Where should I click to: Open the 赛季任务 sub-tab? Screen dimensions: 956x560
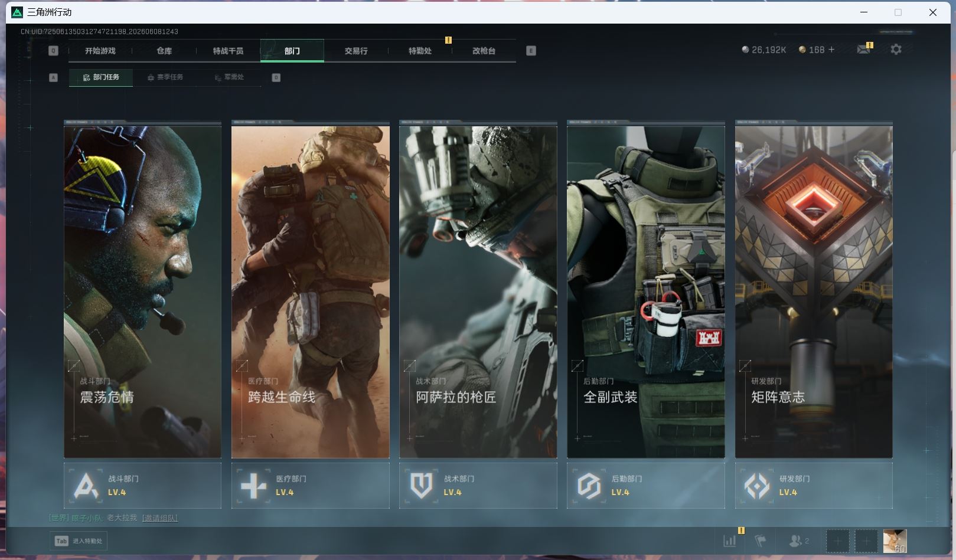click(x=165, y=77)
